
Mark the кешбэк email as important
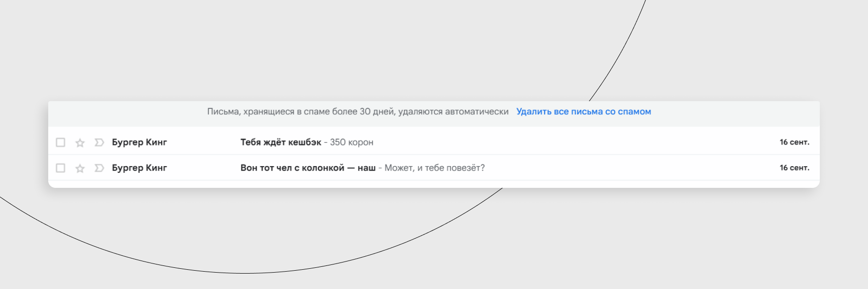pos(99,142)
